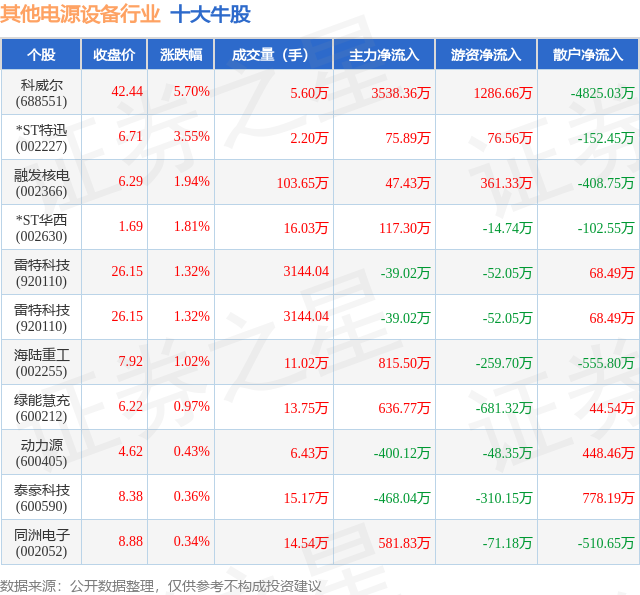640x595 pixels.
Task: Click the 散户净流入 column header
Action: 589,55
